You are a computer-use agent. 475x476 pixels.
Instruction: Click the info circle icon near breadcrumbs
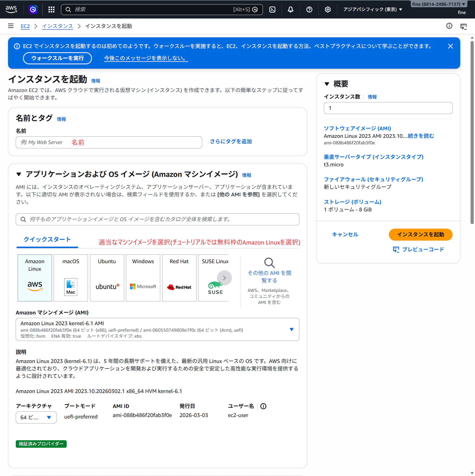pos(449,26)
